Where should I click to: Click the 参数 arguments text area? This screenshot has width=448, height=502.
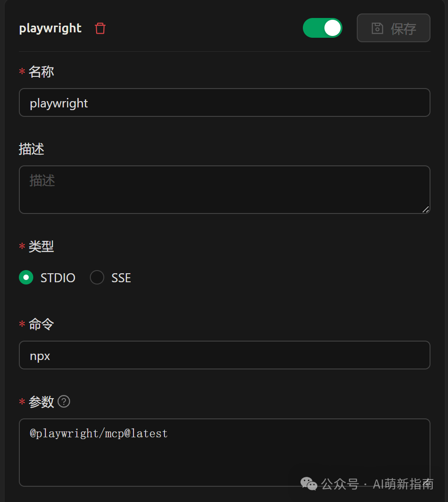[224, 452]
